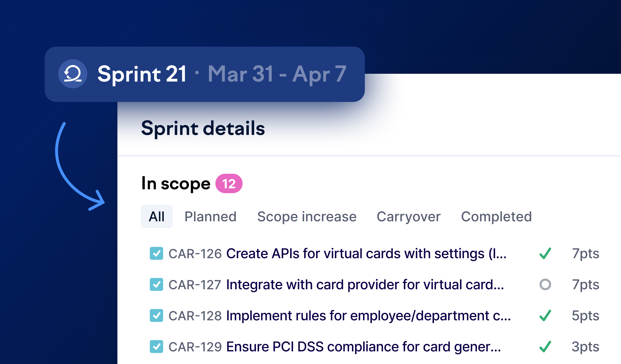Click the pink In scope count badge
Screen dimensions: 621x364
click(x=229, y=184)
